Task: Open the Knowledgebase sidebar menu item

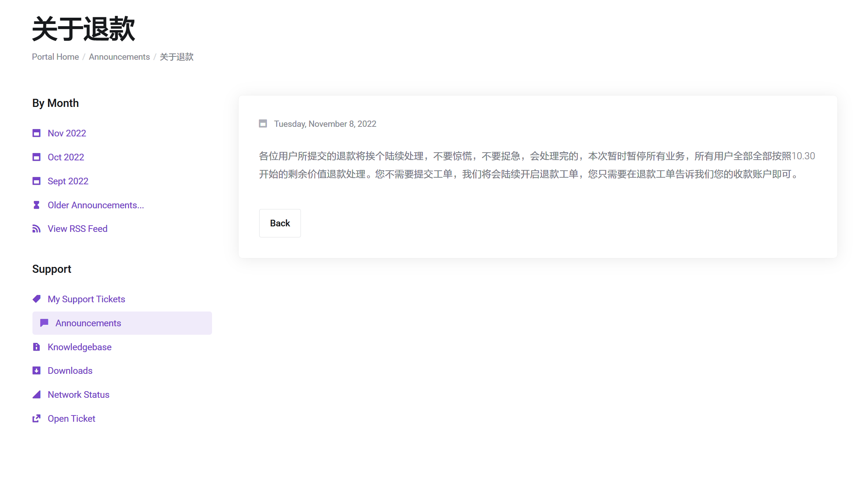Action: [79, 347]
